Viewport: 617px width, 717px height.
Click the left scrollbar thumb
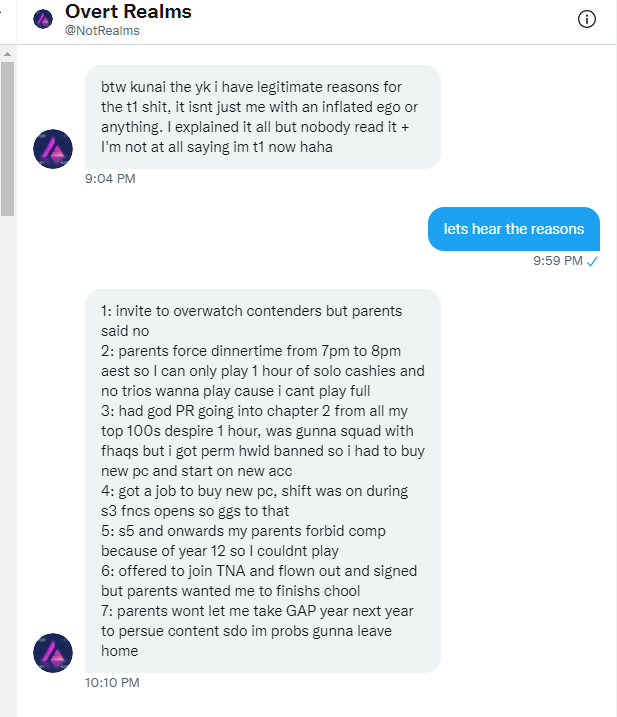[x=7, y=138]
